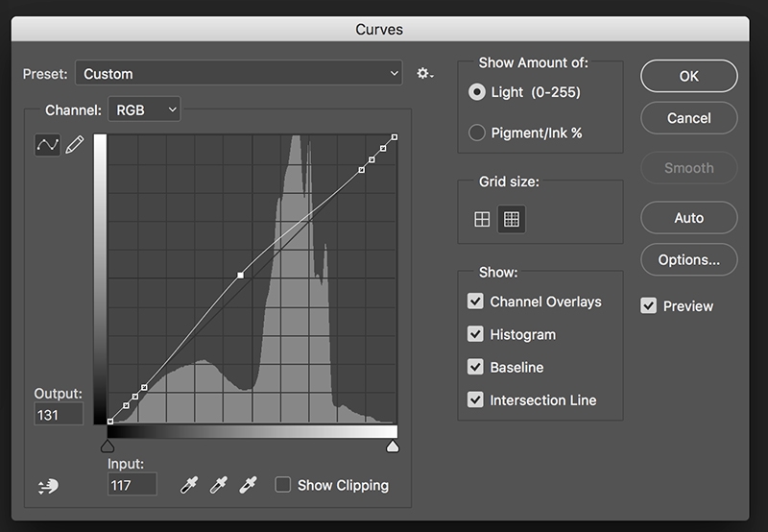Activate the on-image adjustment hand tool

point(48,486)
